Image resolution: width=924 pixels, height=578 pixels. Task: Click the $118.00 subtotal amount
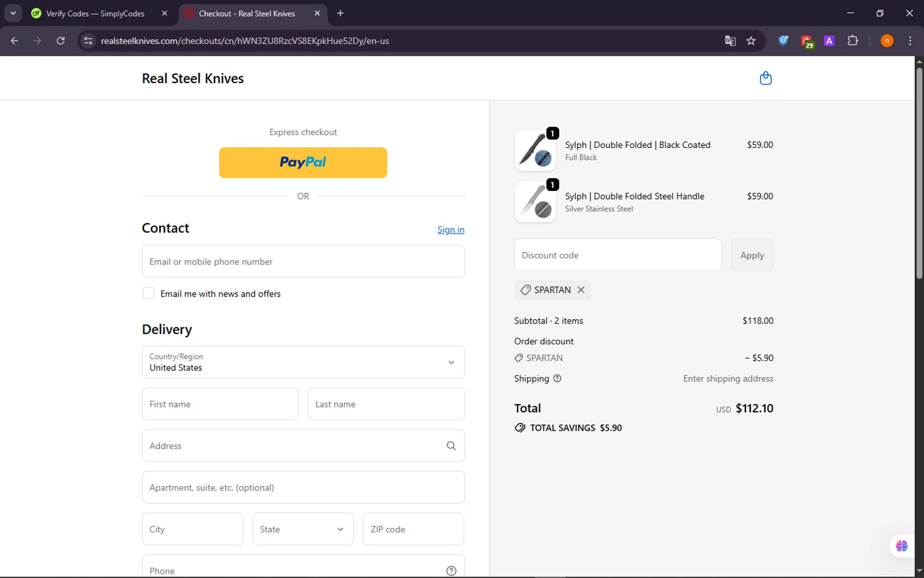coord(758,321)
